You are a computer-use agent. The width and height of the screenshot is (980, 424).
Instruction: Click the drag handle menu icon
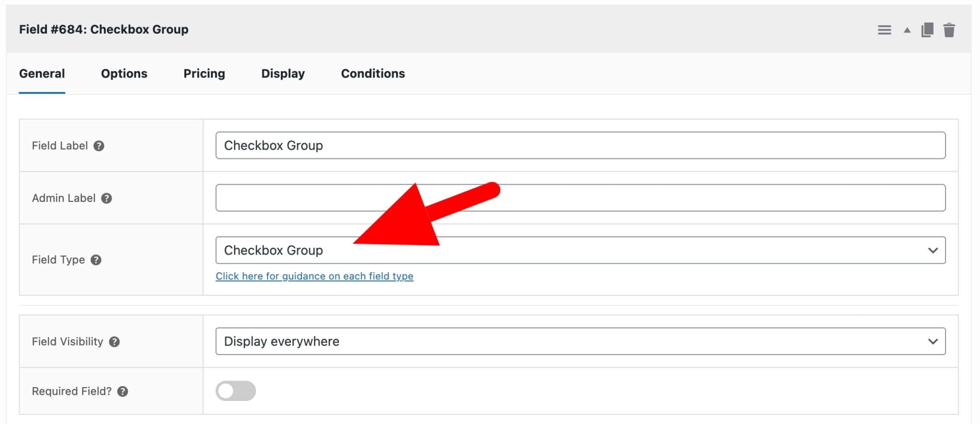tap(884, 30)
